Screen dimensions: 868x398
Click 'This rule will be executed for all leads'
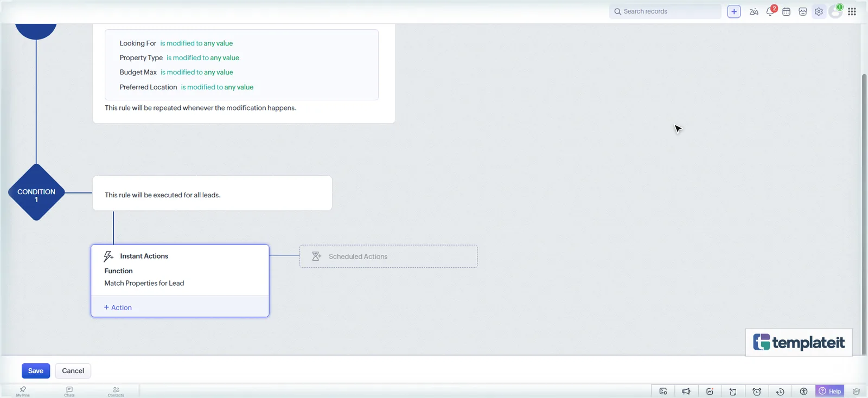click(163, 195)
